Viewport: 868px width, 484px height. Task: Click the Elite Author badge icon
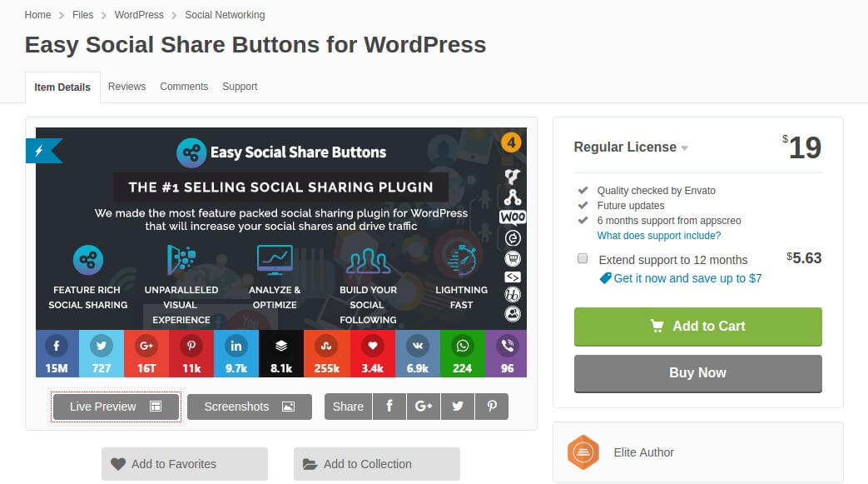[x=583, y=452]
